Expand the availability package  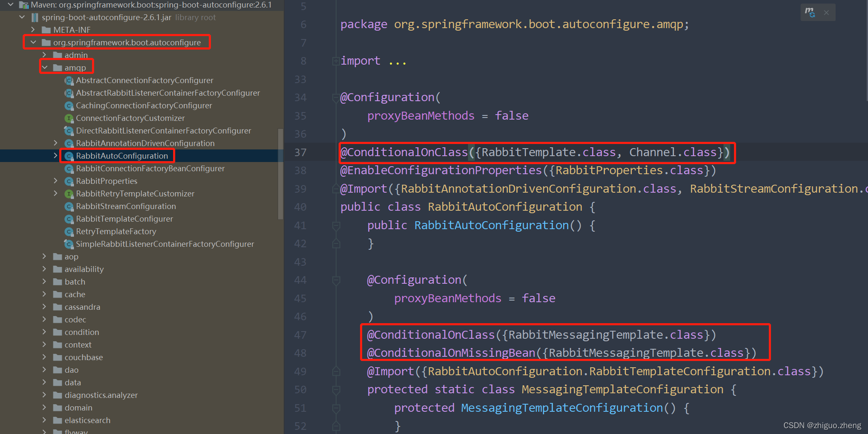coord(45,269)
